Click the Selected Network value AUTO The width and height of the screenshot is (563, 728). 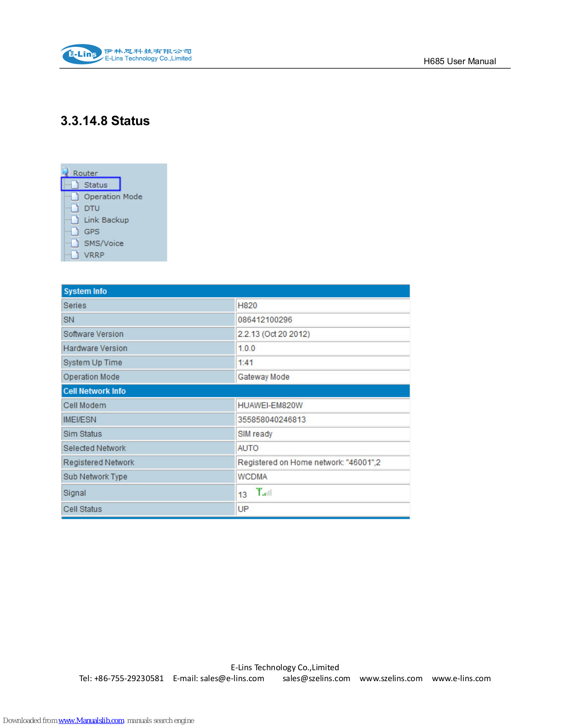tap(248, 448)
